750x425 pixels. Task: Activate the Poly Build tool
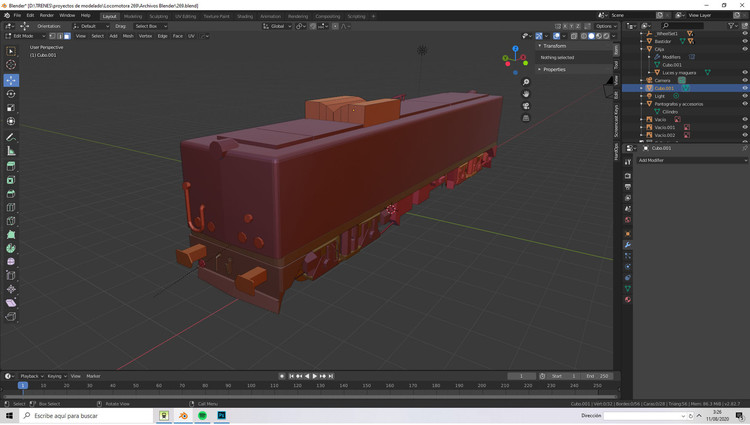11,235
